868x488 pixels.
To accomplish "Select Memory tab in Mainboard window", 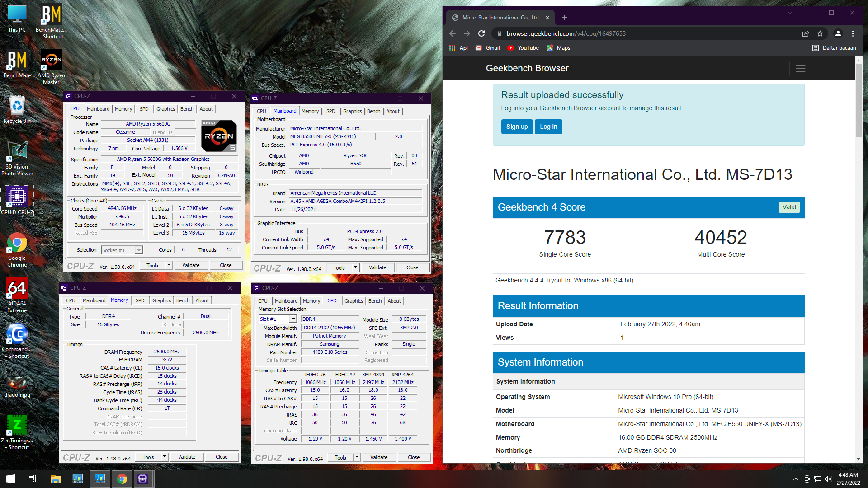I will [x=310, y=111].
